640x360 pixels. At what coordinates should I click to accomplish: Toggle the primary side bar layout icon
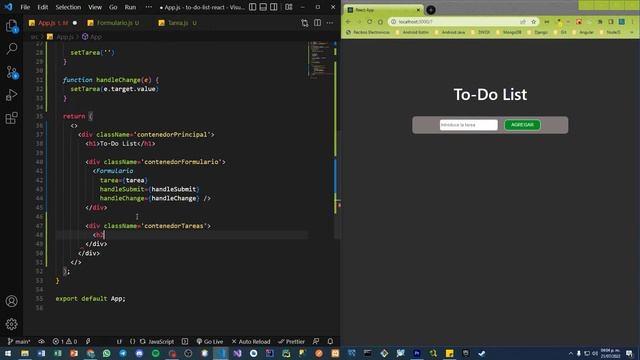[x=253, y=7]
